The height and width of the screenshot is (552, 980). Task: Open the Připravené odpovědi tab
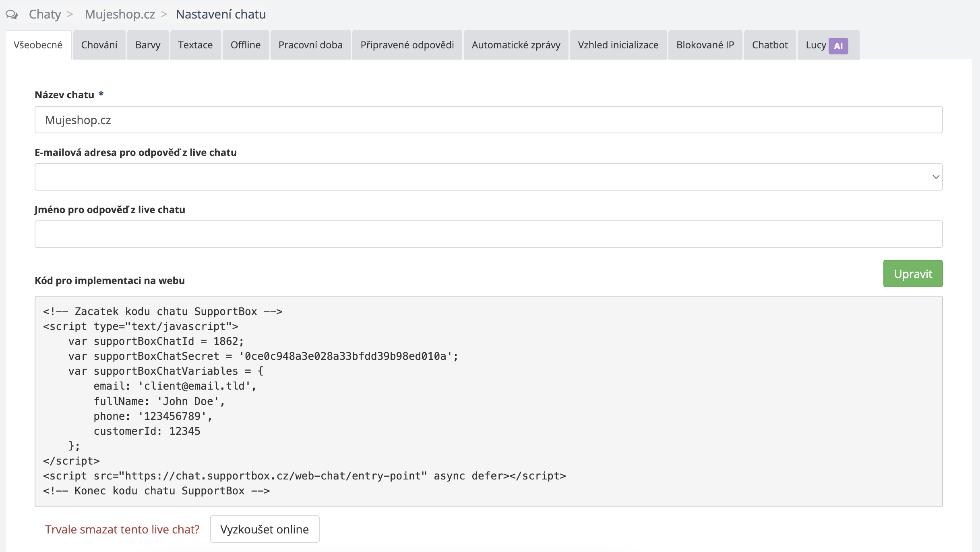pyautogui.click(x=407, y=45)
